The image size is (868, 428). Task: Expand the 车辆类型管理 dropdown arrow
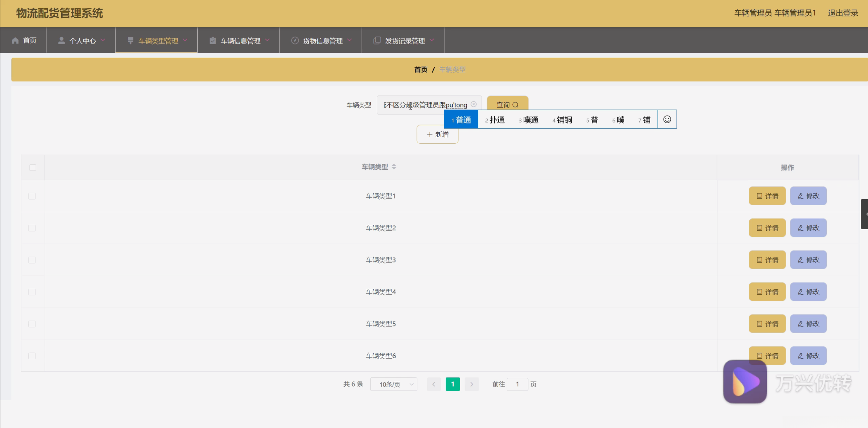185,40
